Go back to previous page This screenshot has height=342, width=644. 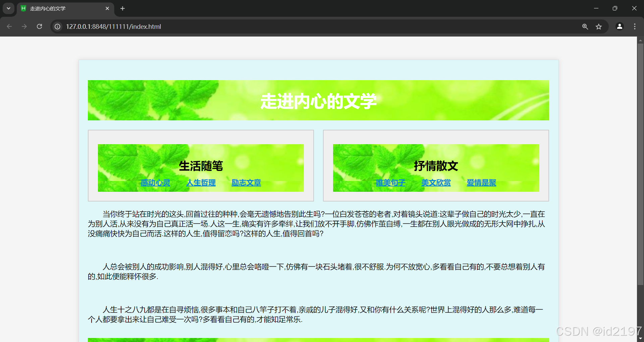click(x=9, y=26)
